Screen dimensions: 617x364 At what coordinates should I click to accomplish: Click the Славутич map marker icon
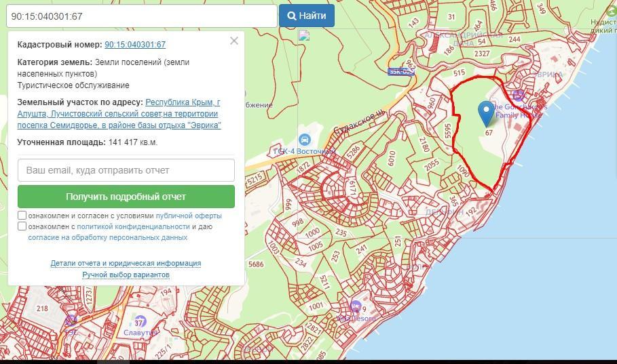[140, 321]
